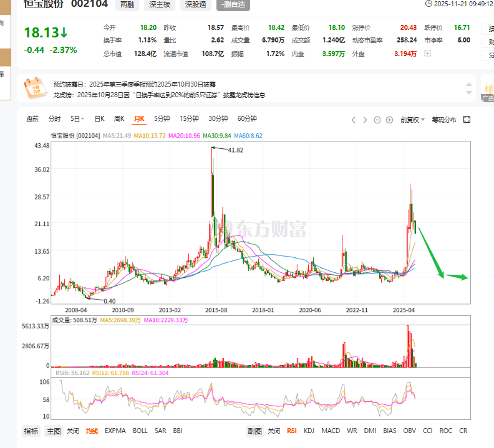Click the 成交量: 508.51万 label
The height and width of the screenshot is (448, 494).
tap(74, 320)
